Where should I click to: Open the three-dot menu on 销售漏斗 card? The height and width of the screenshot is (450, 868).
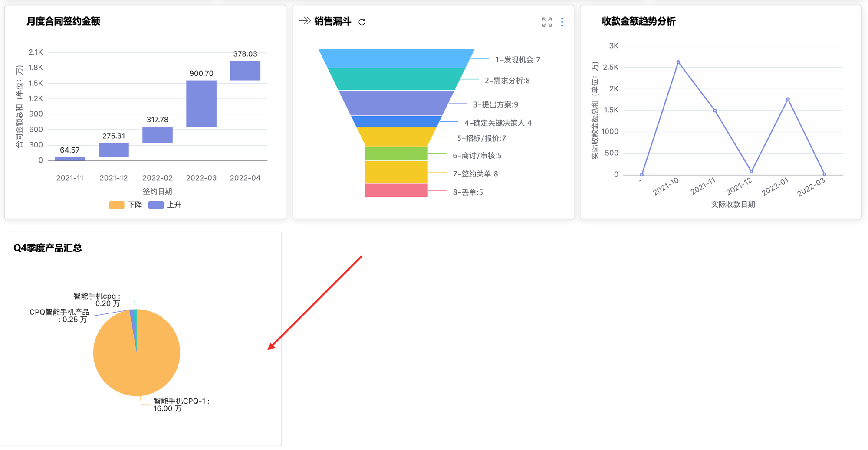pyautogui.click(x=562, y=22)
